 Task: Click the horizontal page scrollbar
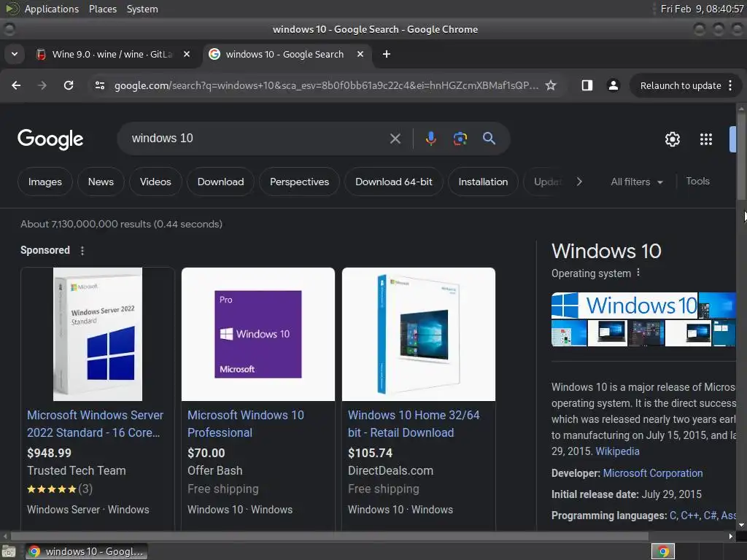click(x=329, y=536)
